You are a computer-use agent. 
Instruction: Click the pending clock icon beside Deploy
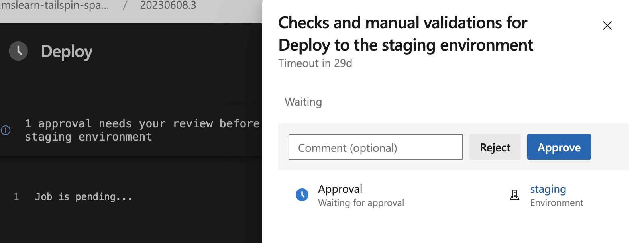[18, 51]
